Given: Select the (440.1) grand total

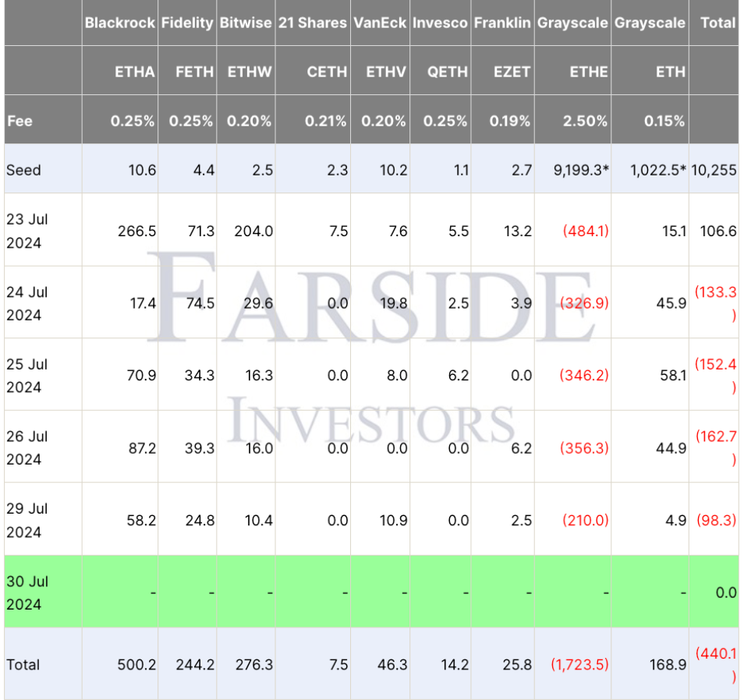Looking at the screenshot, I should click(x=717, y=665).
